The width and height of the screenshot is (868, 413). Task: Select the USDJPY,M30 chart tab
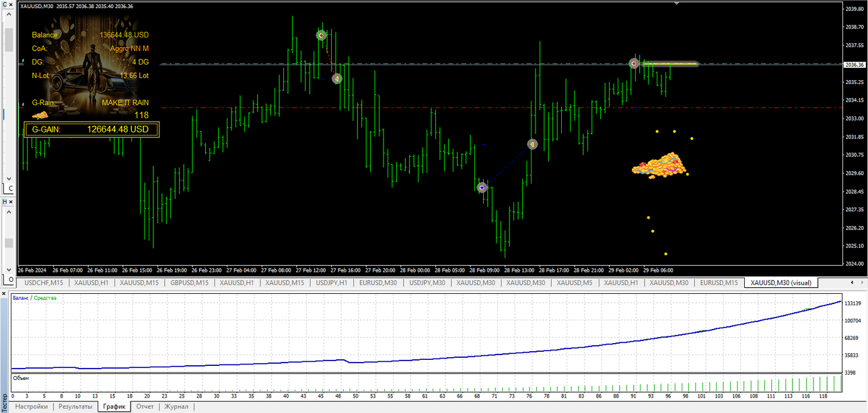[427, 283]
